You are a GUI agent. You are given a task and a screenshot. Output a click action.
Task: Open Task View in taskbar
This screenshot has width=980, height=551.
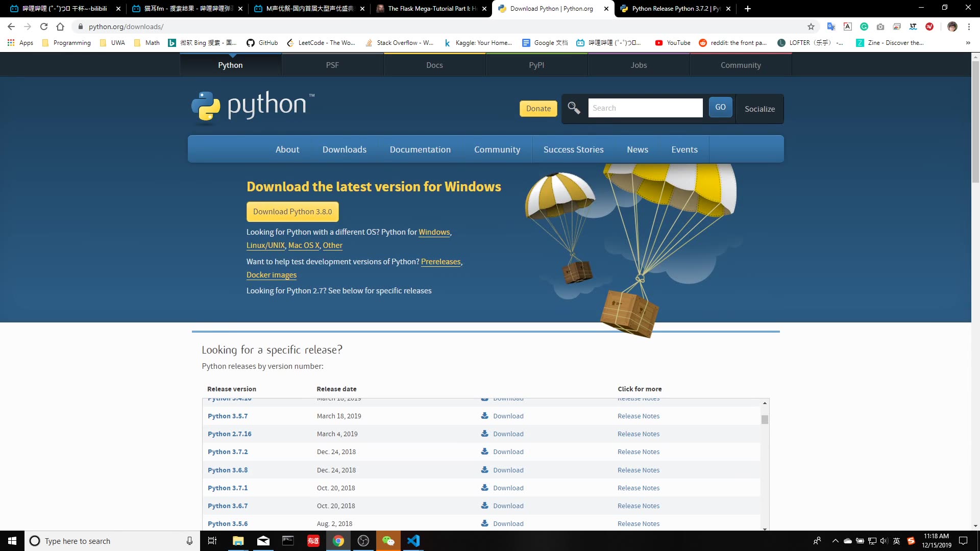click(x=212, y=541)
